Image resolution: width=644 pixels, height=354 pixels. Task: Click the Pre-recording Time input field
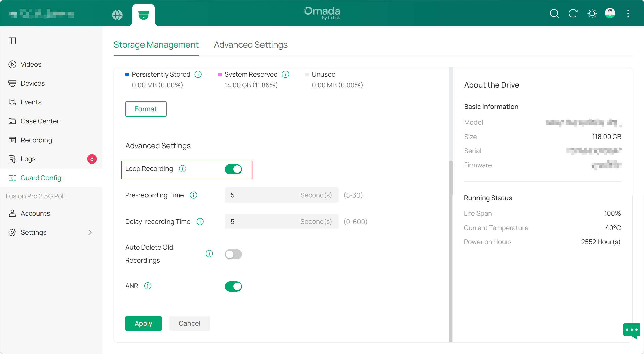(x=281, y=195)
